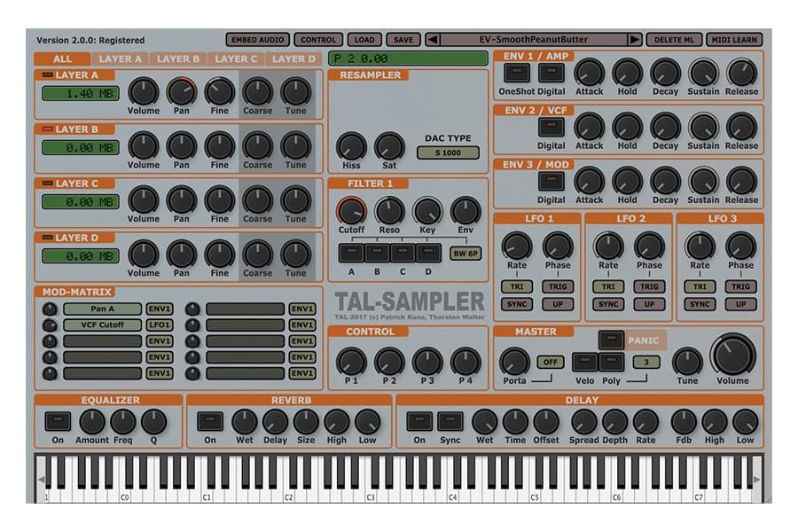Open the BW 6P filter type selector
The height and width of the screenshot is (532, 798).
pos(465,253)
